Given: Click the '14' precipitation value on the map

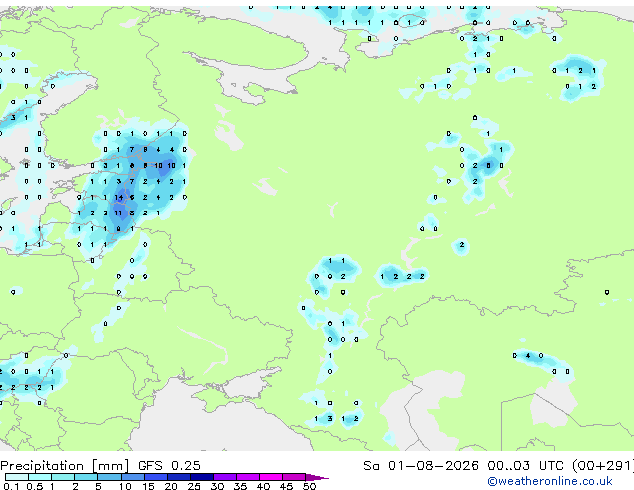Looking at the screenshot, I should coord(118,198).
